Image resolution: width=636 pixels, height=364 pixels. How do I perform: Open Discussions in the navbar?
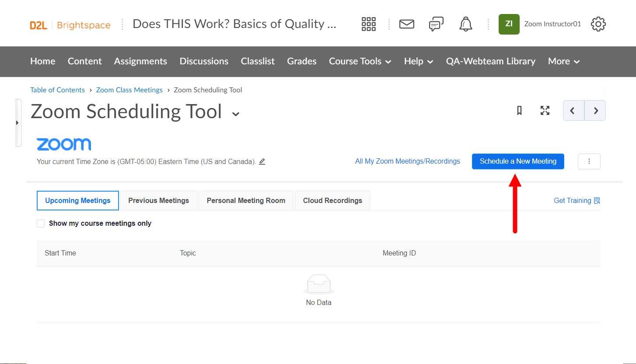point(204,61)
